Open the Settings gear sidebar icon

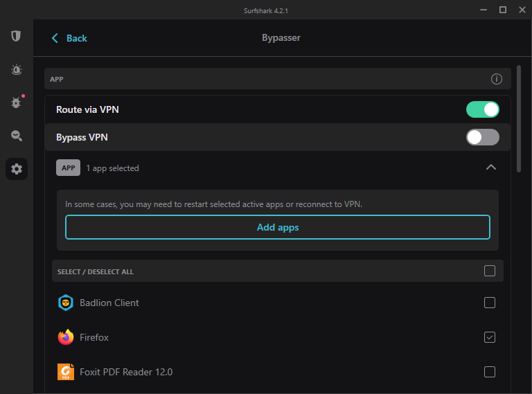point(17,169)
